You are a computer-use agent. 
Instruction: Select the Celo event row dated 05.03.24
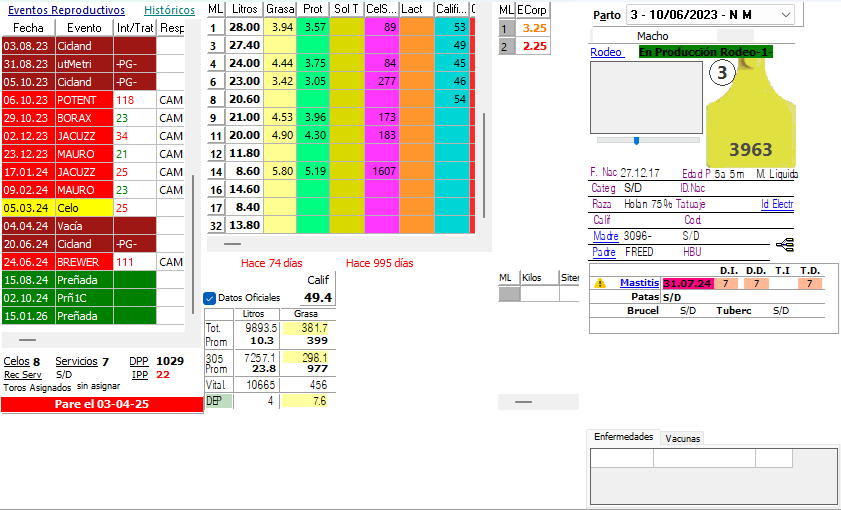[x=80, y=208]
